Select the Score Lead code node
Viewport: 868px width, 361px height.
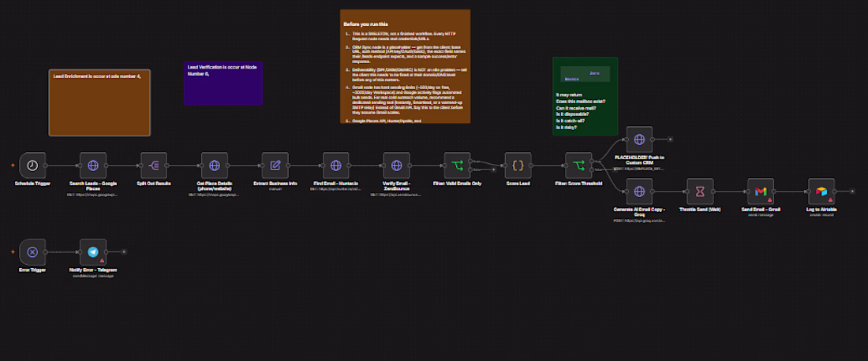[x=518, y=166]
